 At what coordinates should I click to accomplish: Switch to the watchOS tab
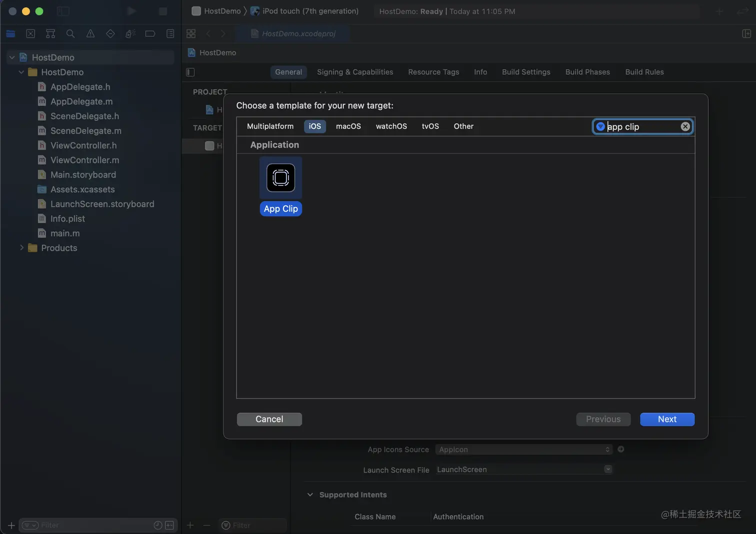[391, 126]
